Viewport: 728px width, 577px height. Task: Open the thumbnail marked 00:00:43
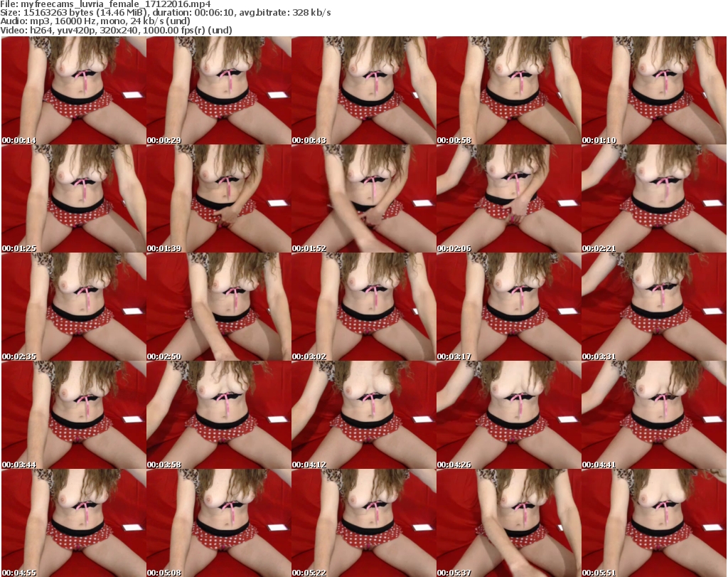[363, 90]
